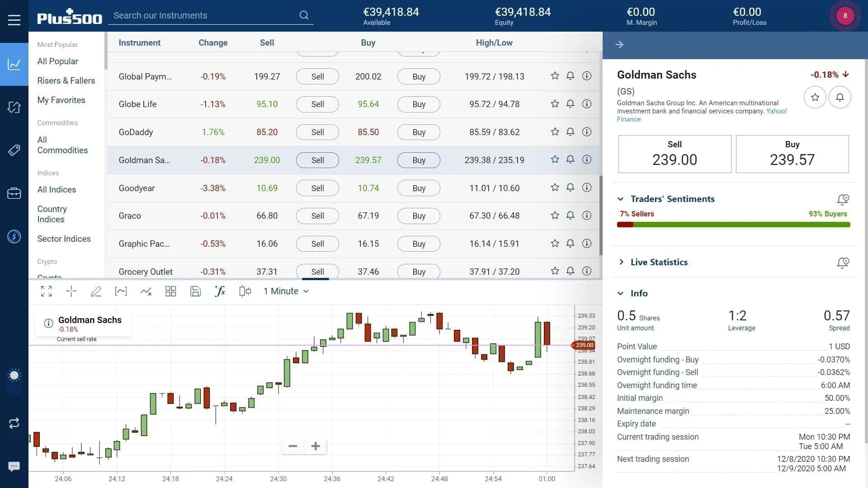The width and height of the screenshot is (868, 488).
Task: Open My Favorites list
Action: pyautogui.click(x=61, y=100)
